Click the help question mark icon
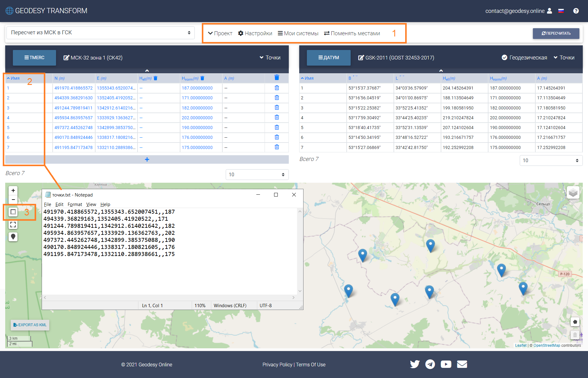The height and width of the screenshot is (378, 588). tap(576, 11)
